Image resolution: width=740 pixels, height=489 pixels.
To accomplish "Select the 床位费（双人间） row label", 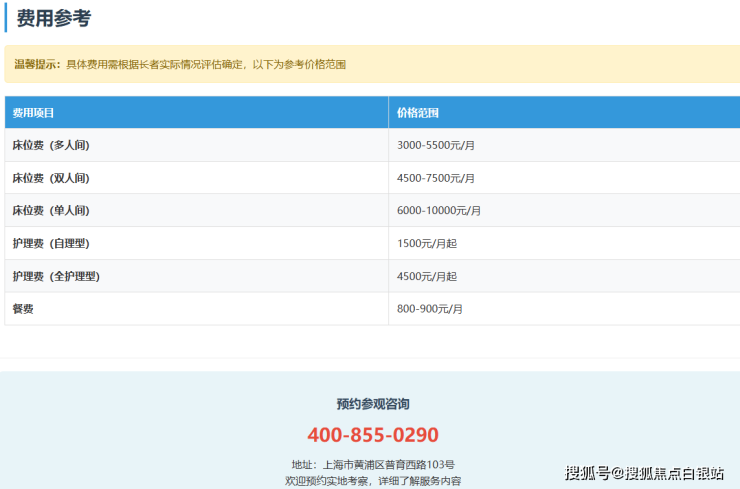I will pos(51,178).
